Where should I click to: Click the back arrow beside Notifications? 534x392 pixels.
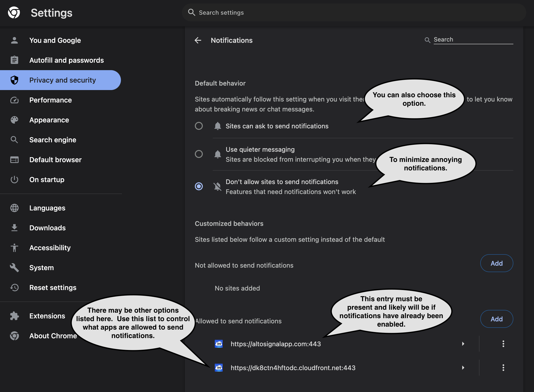198,40
